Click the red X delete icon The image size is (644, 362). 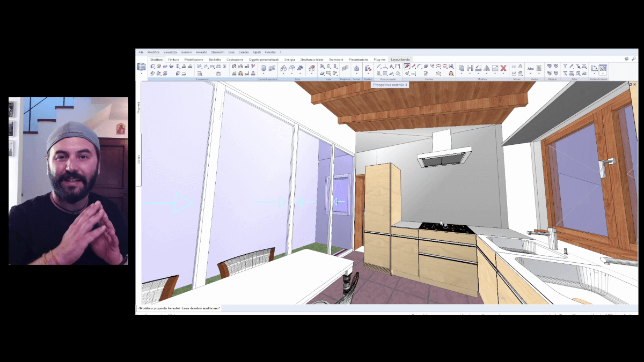tap(503, 68)
